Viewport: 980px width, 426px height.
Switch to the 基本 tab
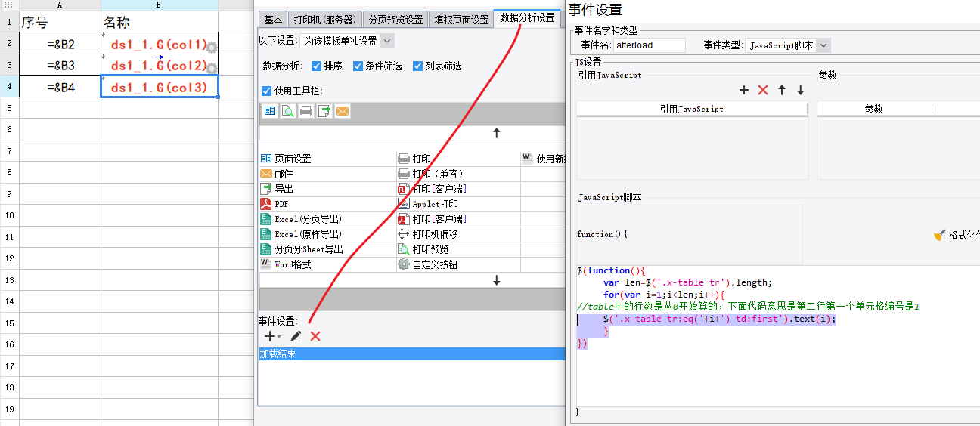[272, 20]
